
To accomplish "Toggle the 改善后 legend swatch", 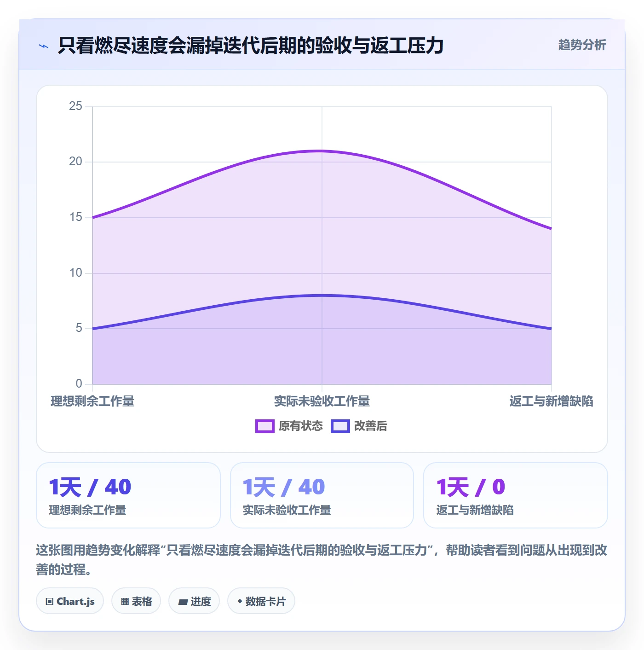I will [340, 426].
